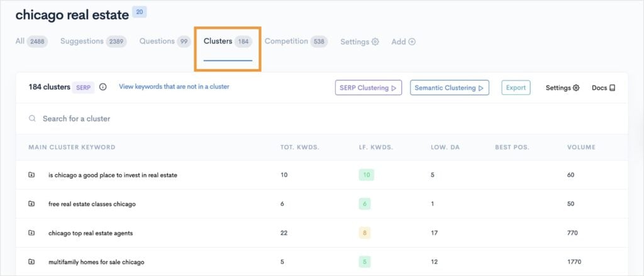Open the Docs link

(603, 87)
